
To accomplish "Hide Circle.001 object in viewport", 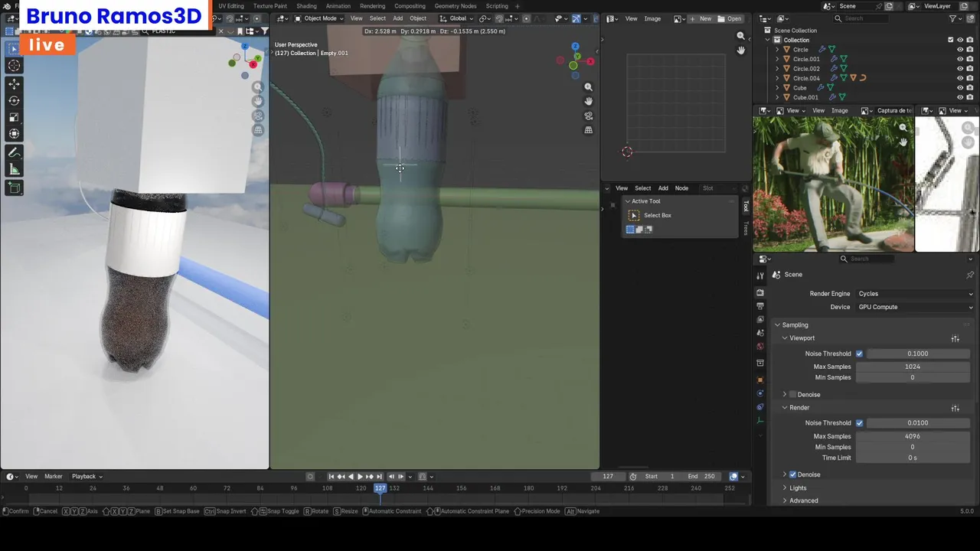I will coord(960,59).
